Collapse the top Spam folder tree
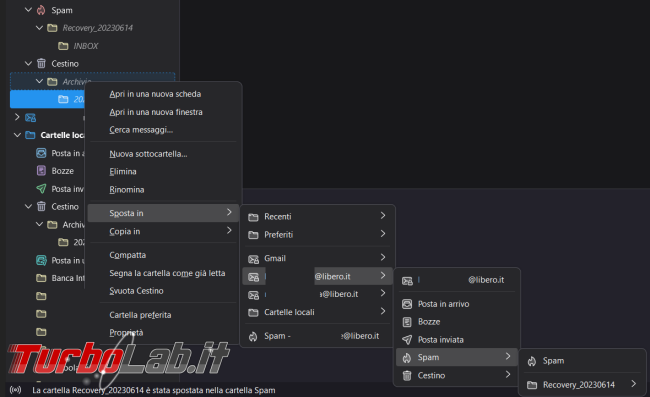 click(28, 10)
